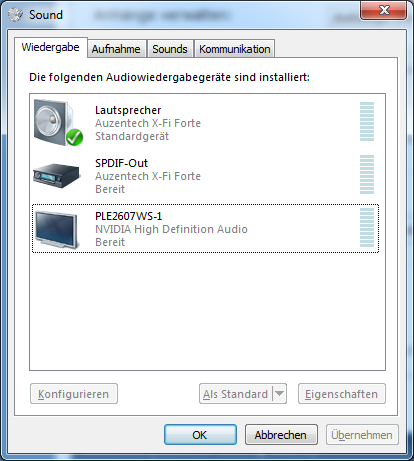Click the Übernehmen button
The height and width of the screenshot is (461, 414).
pos(362,435)
